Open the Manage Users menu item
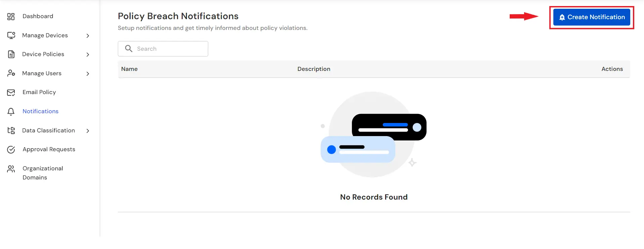 (x=42, y=73)
